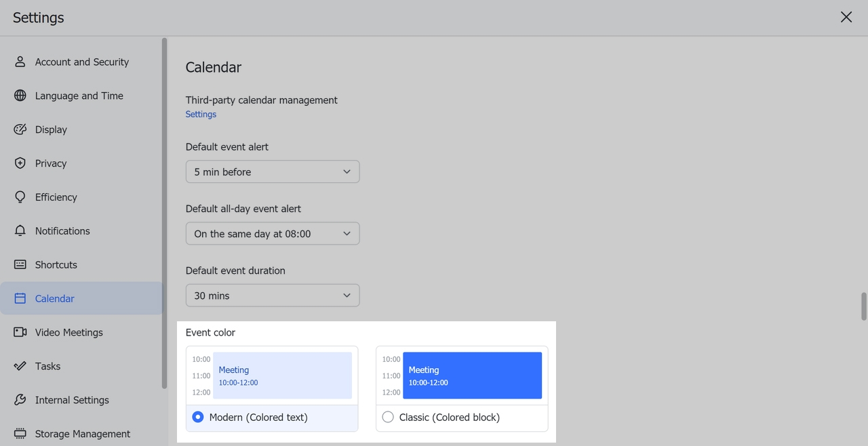Click the main settings page scrollbar
868x446 pixels.
pyautogui.click(x=863, y=306)
